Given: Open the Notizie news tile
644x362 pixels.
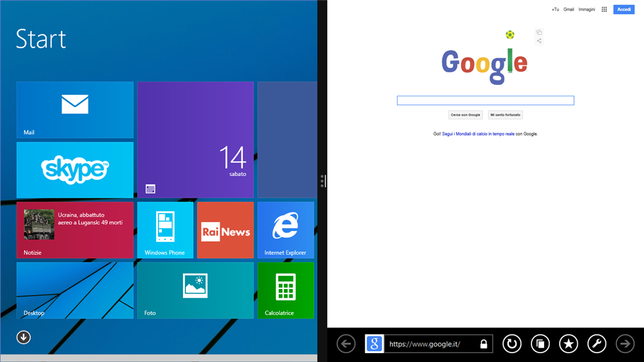Looking at the screenshot, I should click(75, 230).
